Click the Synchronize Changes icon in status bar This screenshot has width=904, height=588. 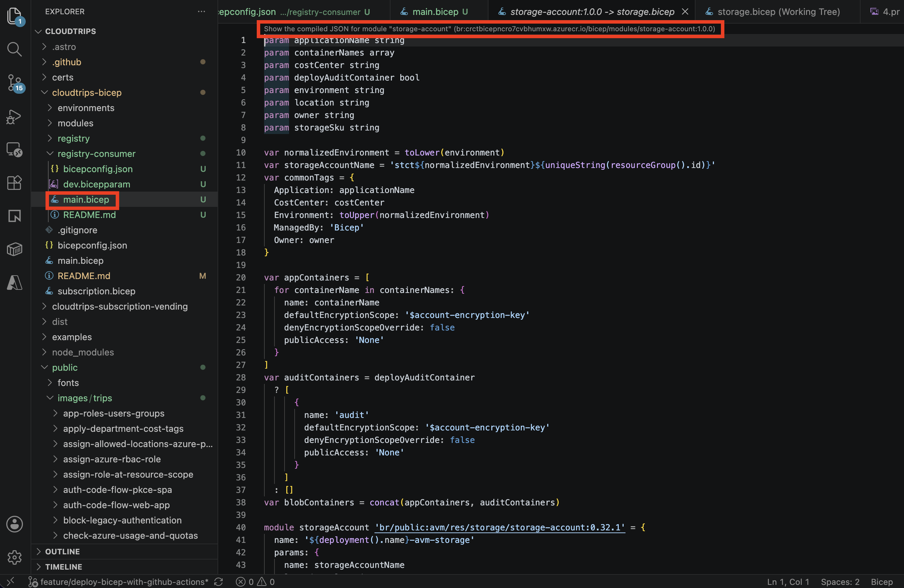pos(219,582)
